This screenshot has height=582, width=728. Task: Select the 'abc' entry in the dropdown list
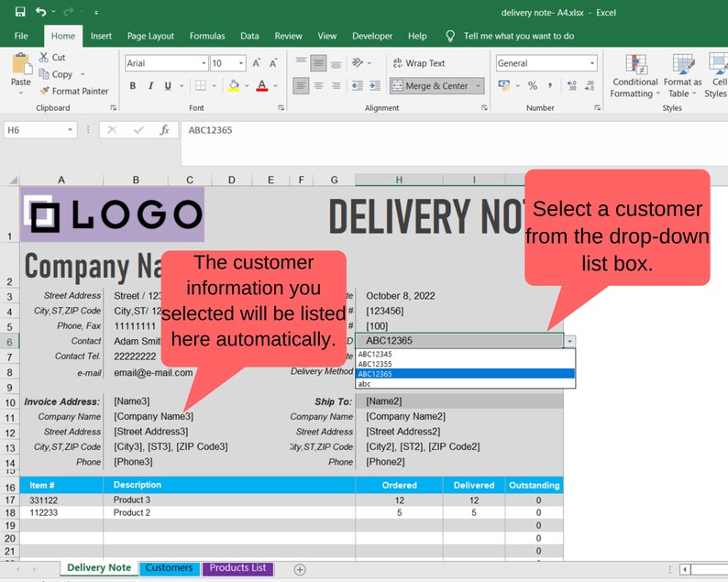tap(465, 384)
